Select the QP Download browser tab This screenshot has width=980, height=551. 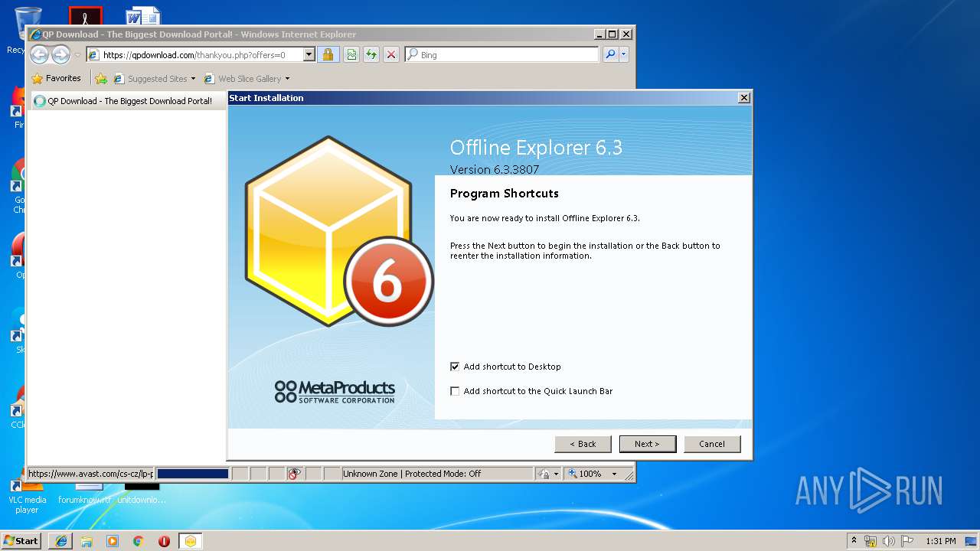point(127,101)
